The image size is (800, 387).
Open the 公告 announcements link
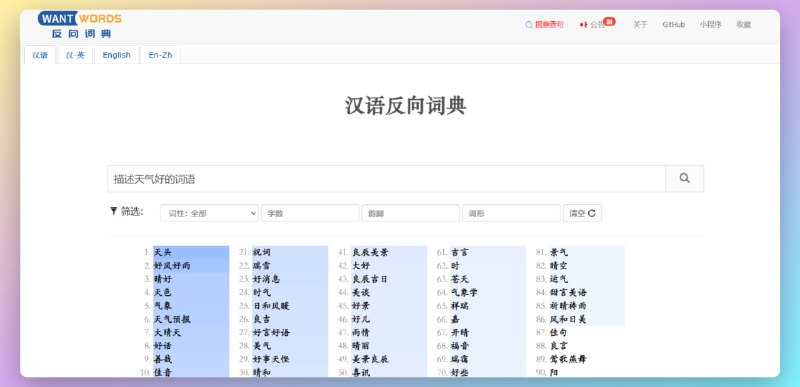[592, 24]
